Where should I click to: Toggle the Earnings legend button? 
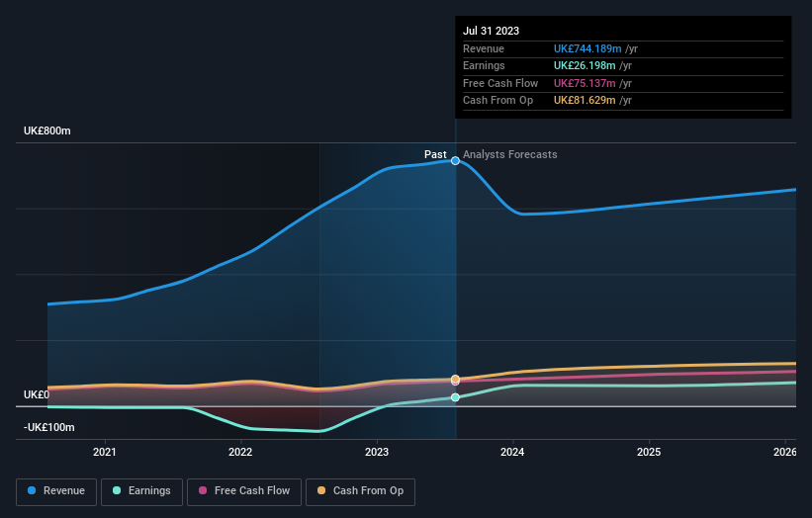[x=141, y=491]
